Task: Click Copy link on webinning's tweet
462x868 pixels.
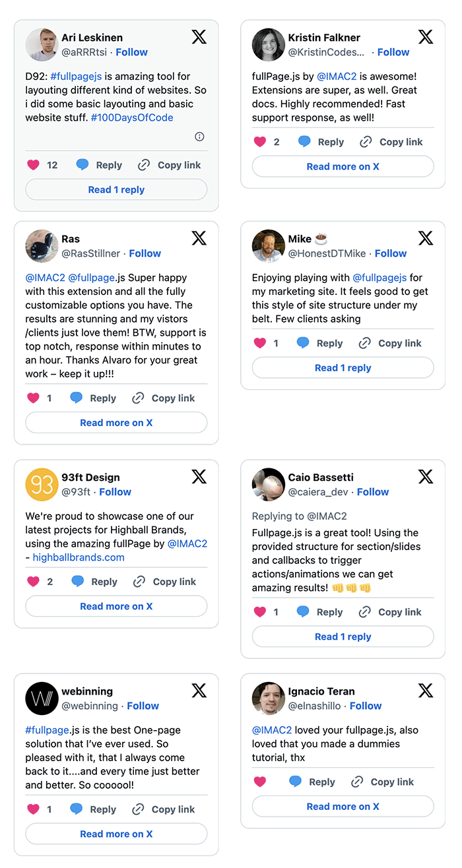Action: coord(164,809)
